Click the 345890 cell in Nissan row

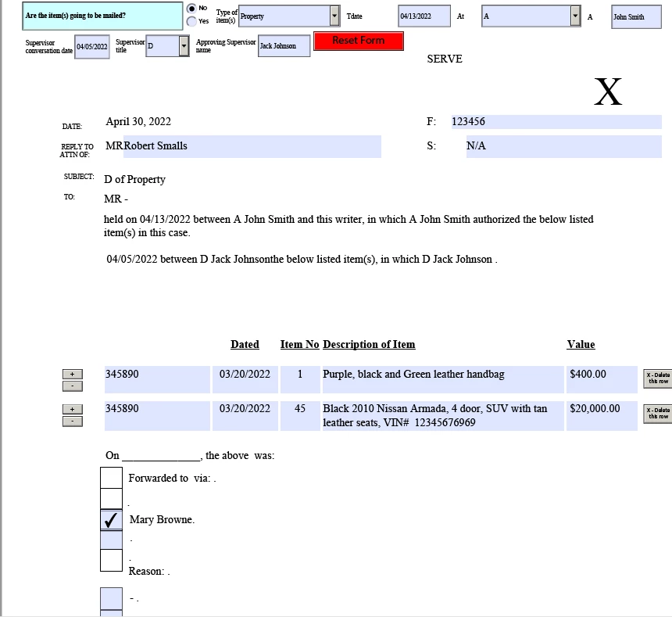[157, 415]
